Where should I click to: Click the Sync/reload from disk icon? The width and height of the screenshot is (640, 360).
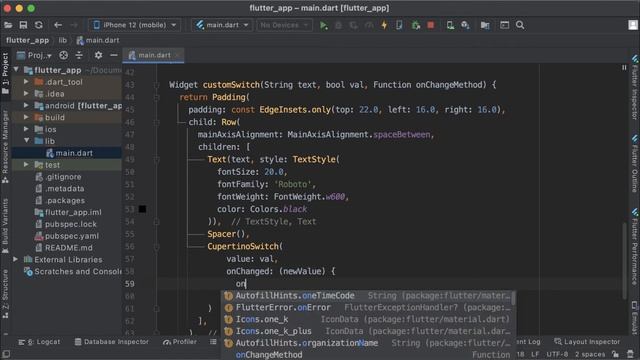click(39, 25)
